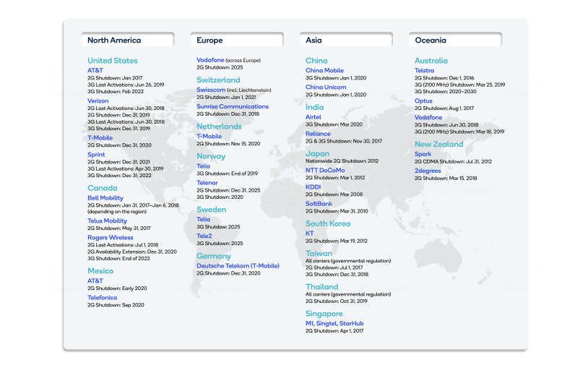Viewport: 588px width, 368px height.
Task: Select the Asia region header
Action: coord(346,40)
